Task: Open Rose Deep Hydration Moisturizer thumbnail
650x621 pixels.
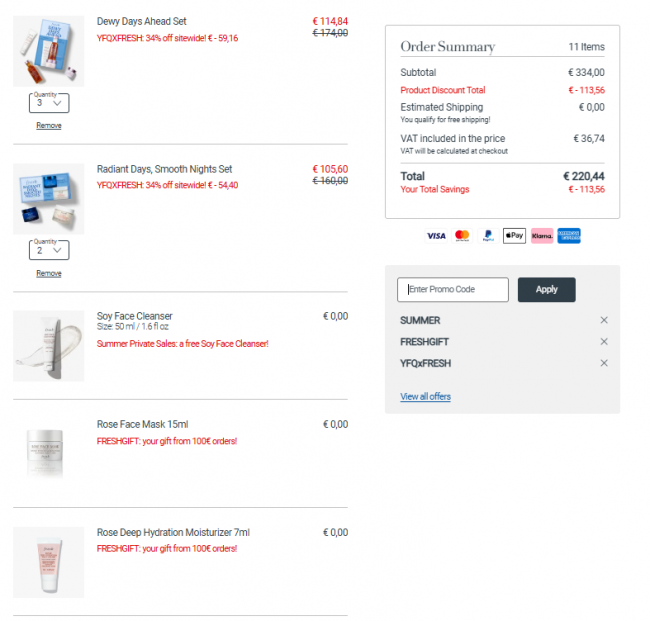Action: click(49, 562)
